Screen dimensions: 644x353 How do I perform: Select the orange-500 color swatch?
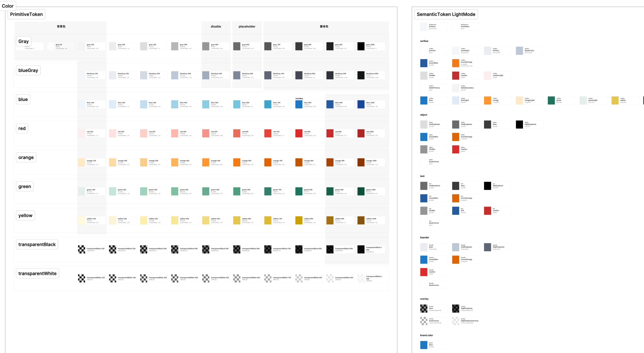pos(205,162)
